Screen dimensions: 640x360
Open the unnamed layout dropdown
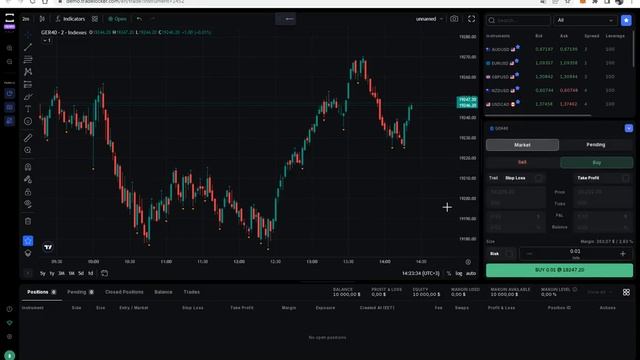click(x=429, y=19)
